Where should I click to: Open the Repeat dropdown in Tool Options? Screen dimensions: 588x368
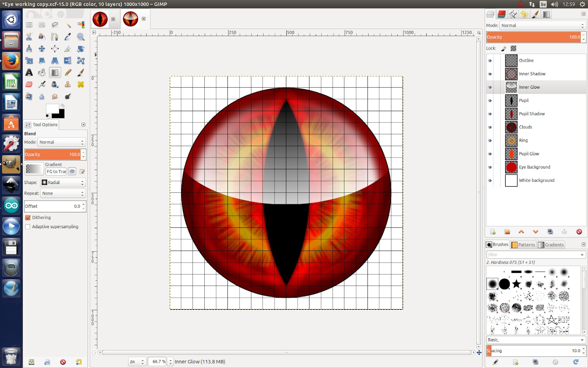(x=62, y=193)
